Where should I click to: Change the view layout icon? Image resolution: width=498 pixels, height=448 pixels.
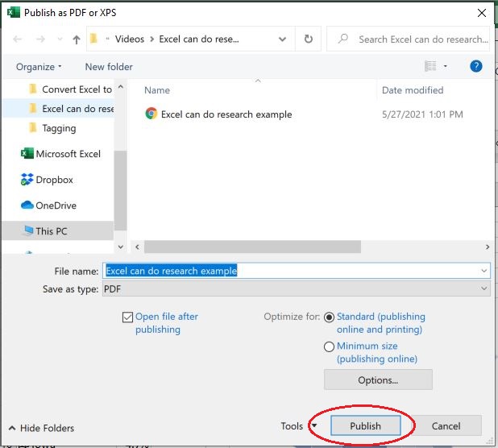430,66
